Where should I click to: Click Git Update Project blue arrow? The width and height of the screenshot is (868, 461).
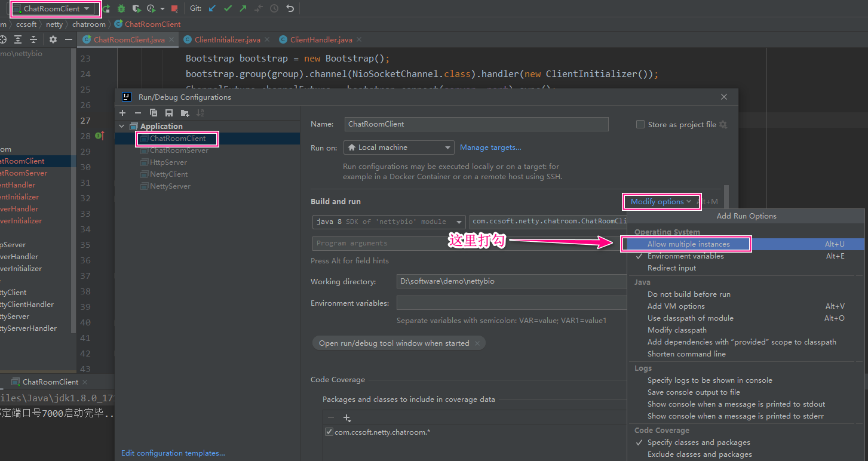pos(212,8)
